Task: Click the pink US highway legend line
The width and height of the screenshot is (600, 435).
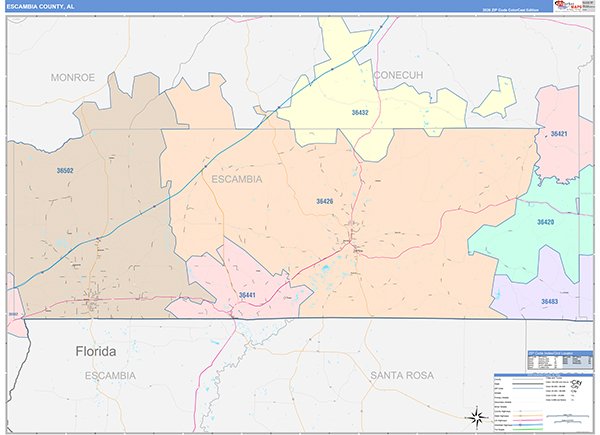Action: (x=528, y=420)
